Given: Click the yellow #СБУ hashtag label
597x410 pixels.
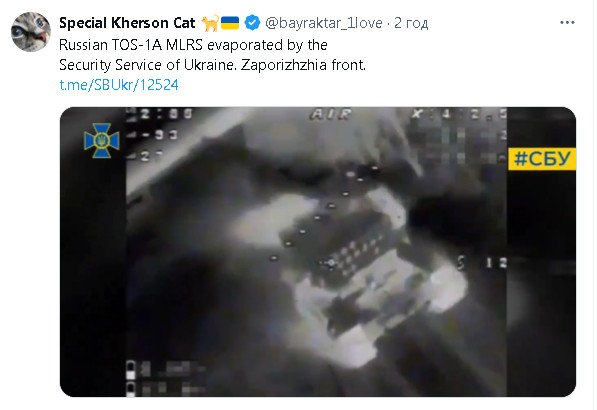Looking at the screenshot, I should (542, 159).
